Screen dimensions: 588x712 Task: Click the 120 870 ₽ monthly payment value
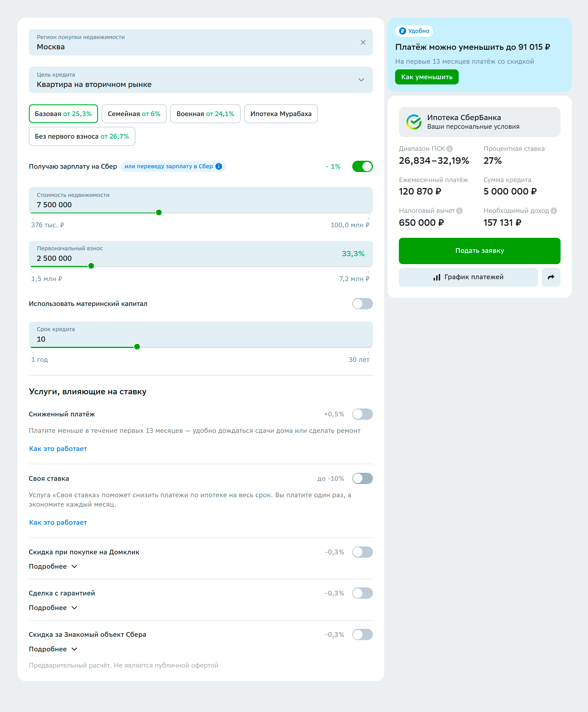[420, 191]
